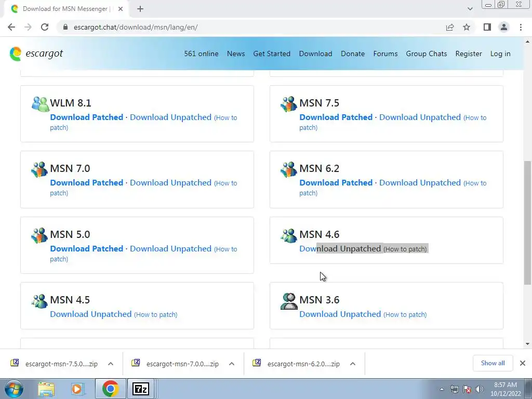Click the MSN 4.5 messenger icon

(39, 301)
